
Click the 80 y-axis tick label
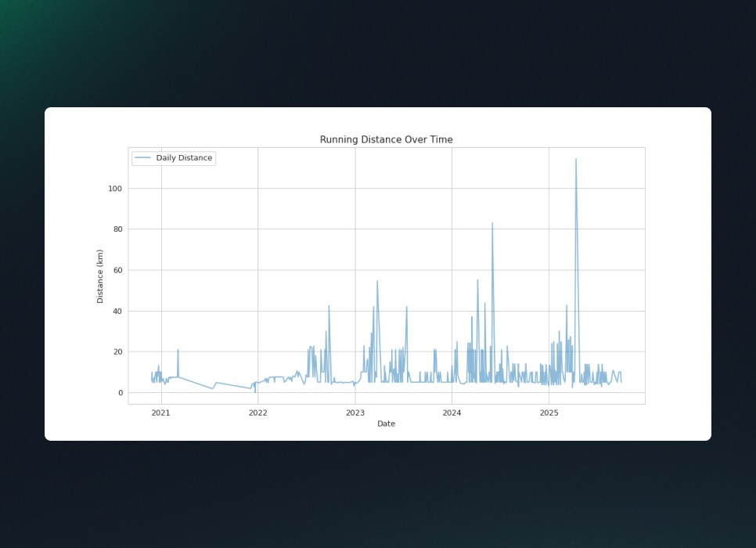pos(117,229)
